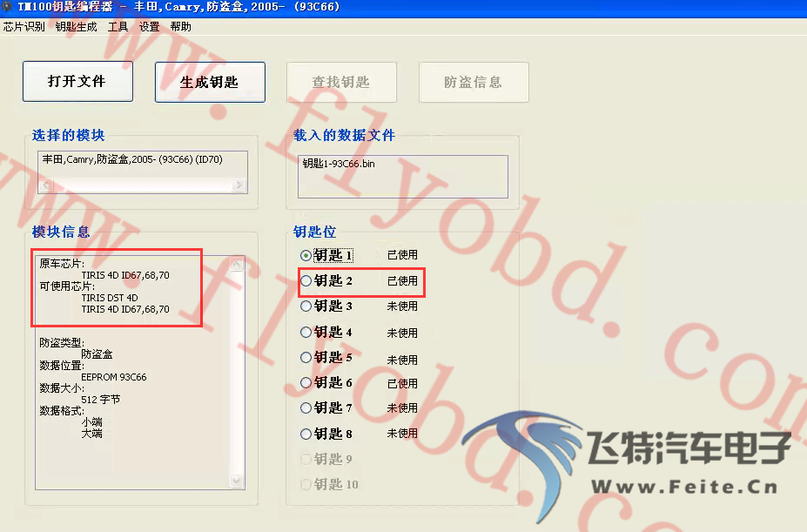Open the 钥匙生成 menu
Viewport: 807px width, 532px height.
(76, 27)
